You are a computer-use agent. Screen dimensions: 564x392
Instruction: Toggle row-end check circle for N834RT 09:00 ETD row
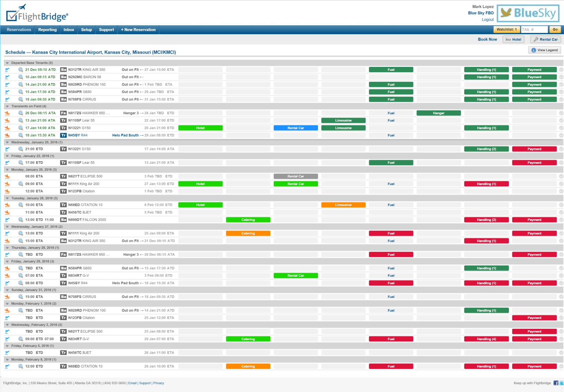pyautogui.click(x=561, y=339)
